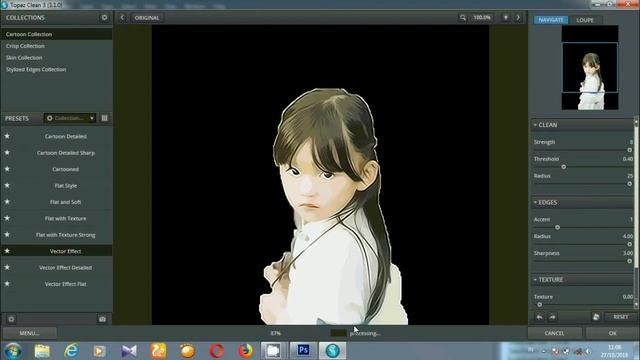Open Collections settings gear icon
This screenshot has width=640, height=360.
[104, 18]
